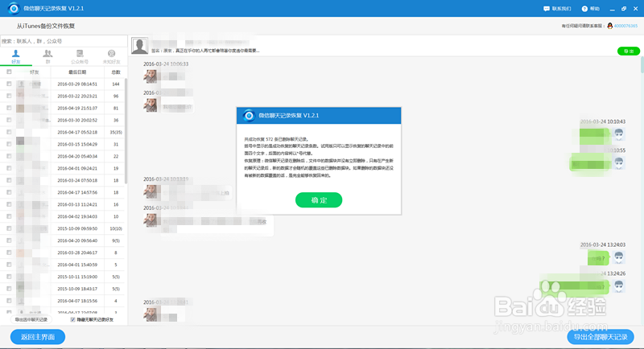Switch to the 未知好友 tab

pyautogui.click(x=111, y=56)
